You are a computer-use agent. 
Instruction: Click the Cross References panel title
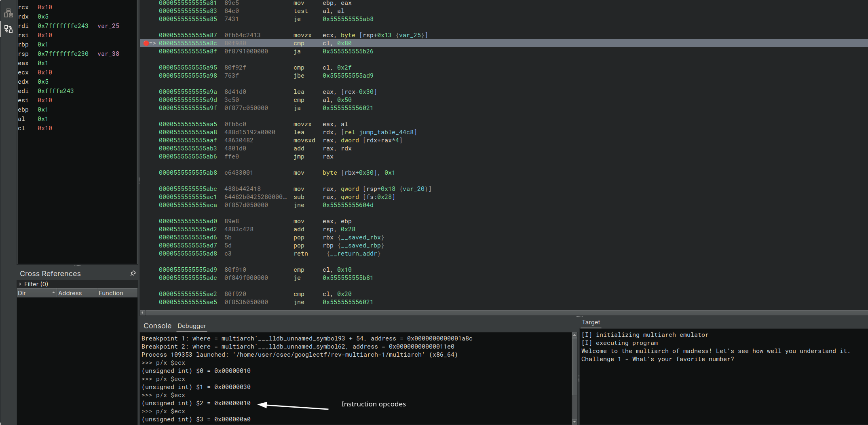(50, 274)
